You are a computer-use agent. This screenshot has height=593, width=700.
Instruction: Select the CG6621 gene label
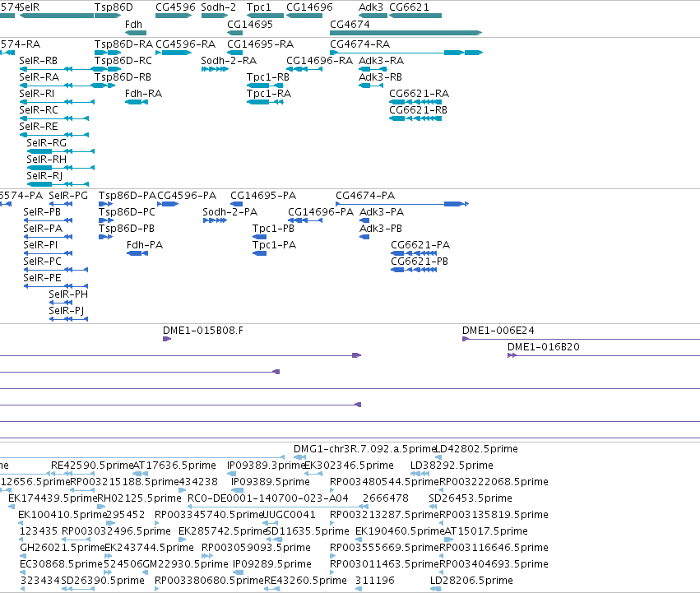pyautogui.click(x=409, y=7)
